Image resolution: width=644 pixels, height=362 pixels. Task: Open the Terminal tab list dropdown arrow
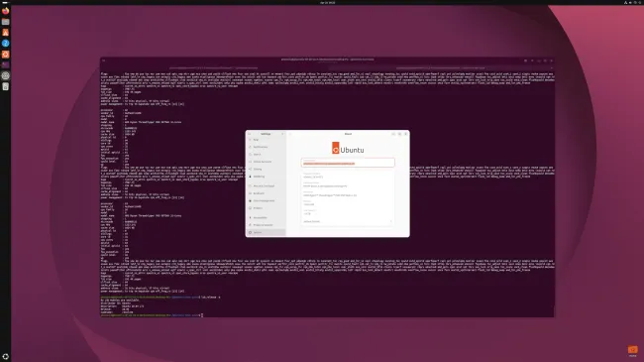point(552,67)
